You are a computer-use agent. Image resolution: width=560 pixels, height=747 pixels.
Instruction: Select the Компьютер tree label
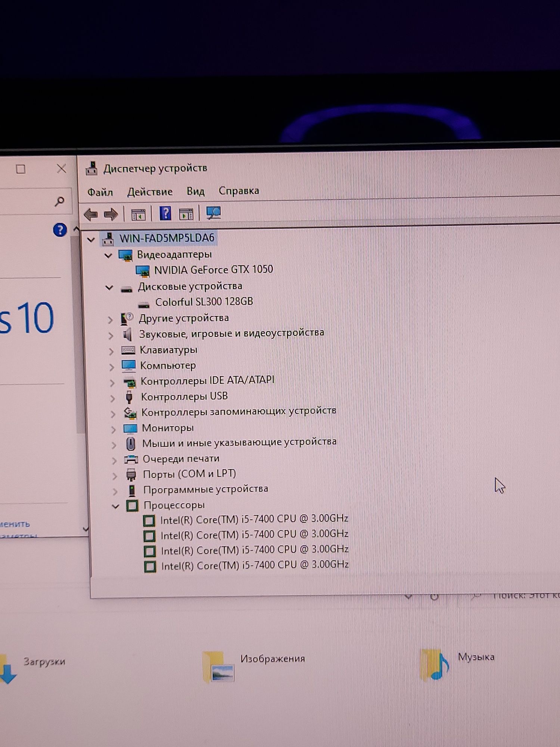click(168, 366)
